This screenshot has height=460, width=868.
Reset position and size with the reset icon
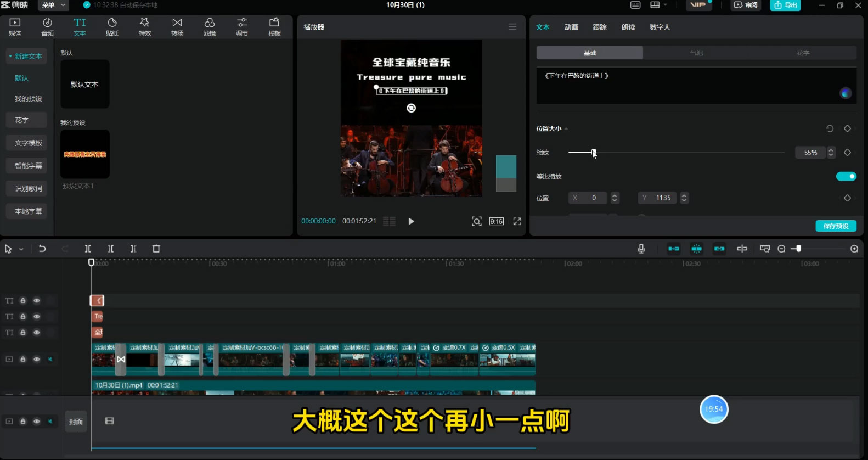coord(830,128)
